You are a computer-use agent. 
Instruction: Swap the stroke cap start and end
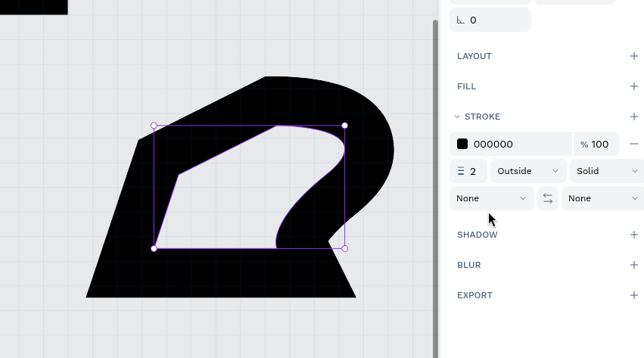coord(548,198)
